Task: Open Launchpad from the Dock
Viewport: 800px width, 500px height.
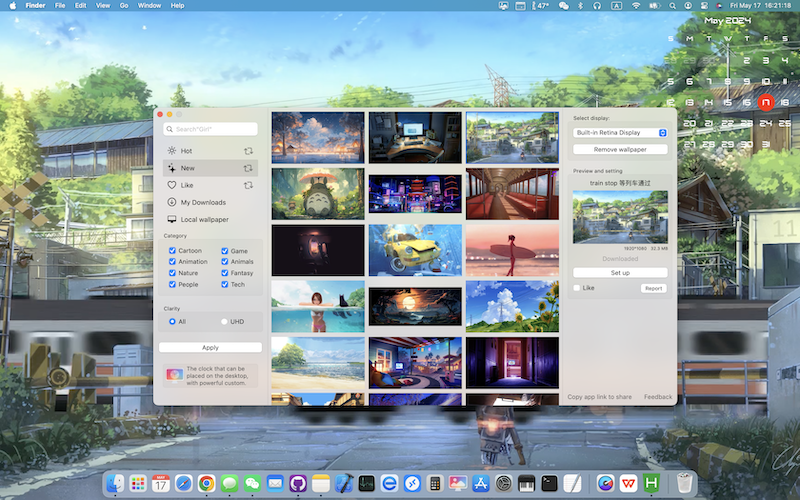Action: click(138, 483)
